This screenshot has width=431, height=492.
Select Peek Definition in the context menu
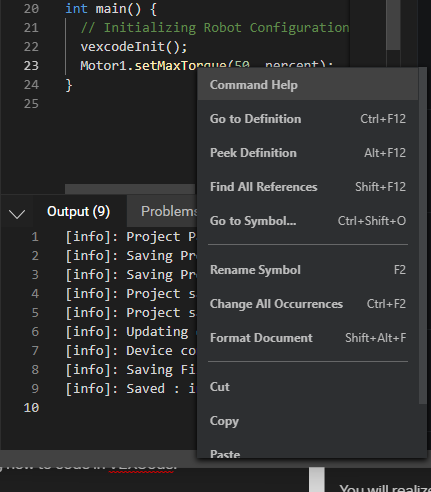tap(307, 153)
